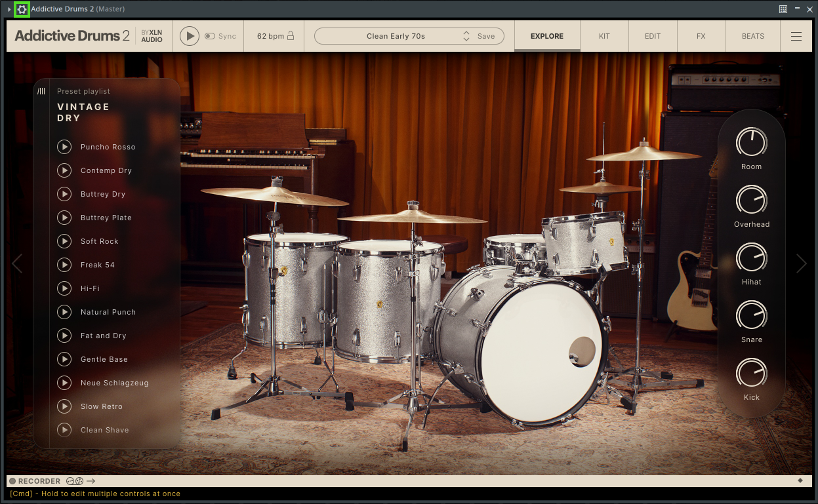Select the Hi-Fi preset name
The image size is (818, 504).
(x=91, y=288)
